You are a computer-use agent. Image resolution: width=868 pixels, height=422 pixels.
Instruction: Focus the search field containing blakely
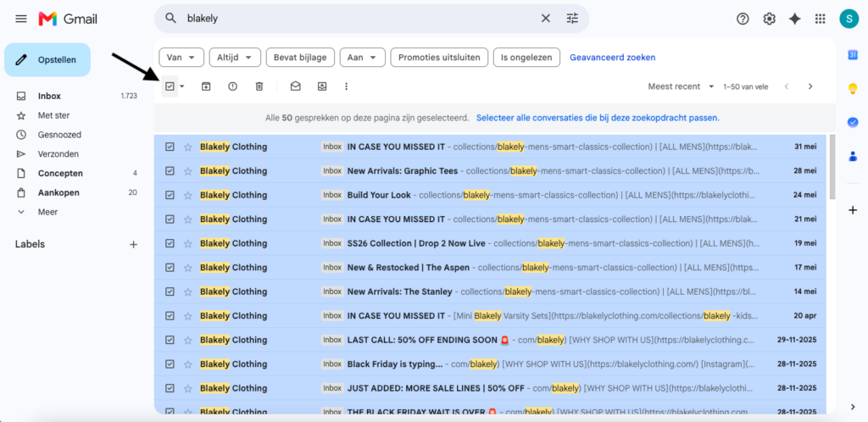[x=359, y=19]
